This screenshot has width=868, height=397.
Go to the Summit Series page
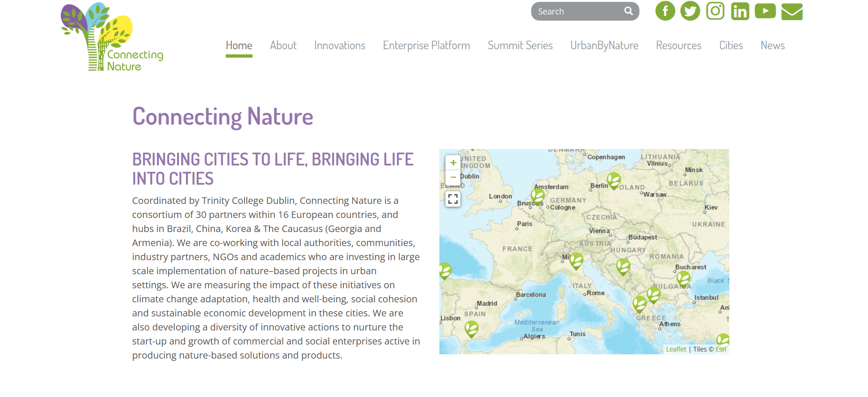pyautogui.click(x=520, y=45)
